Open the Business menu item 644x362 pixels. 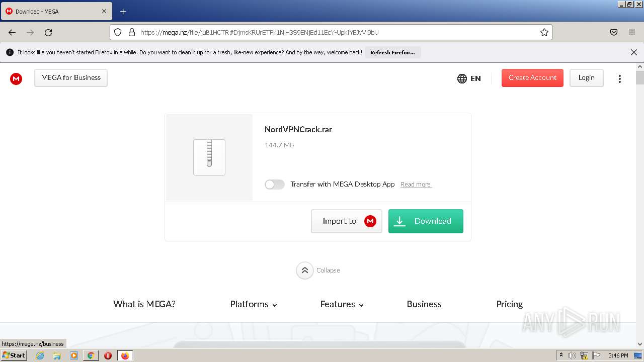pos(424,304)
